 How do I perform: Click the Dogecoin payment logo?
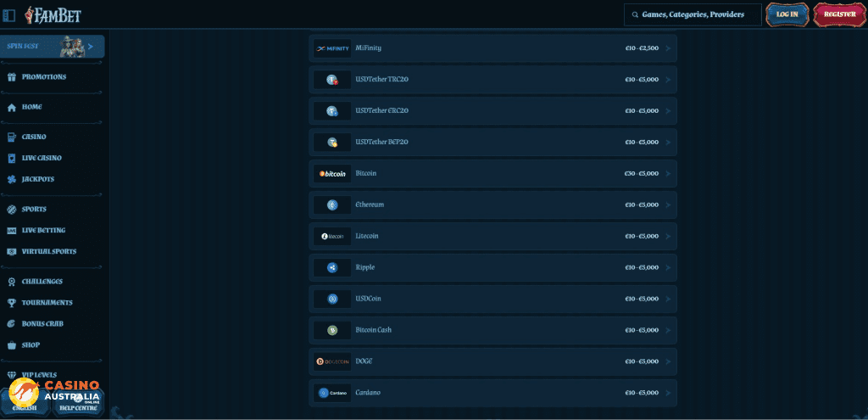click(x=332, y=361)
